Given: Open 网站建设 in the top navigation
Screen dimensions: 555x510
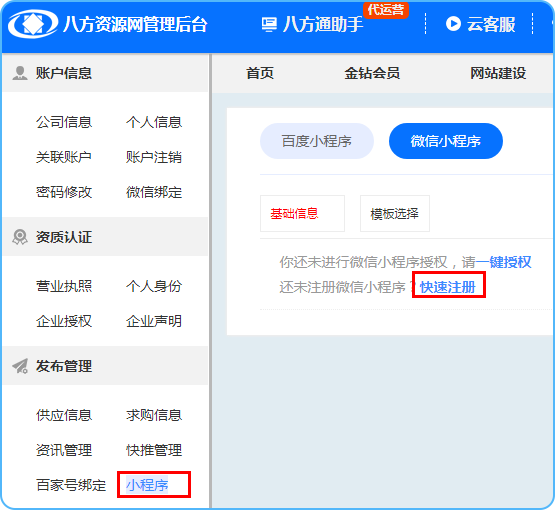Looking at the screenshot, I should point(498,73).
